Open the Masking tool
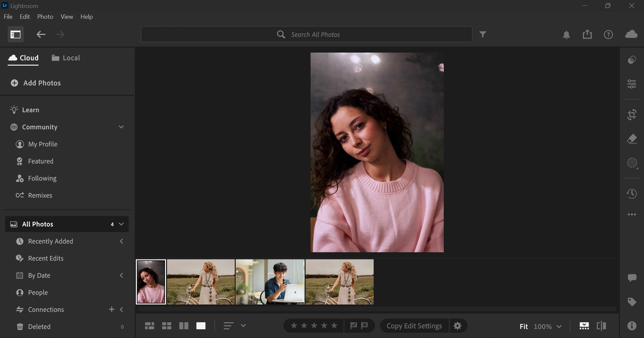This screenshot has height=338, width=644. 632,162
